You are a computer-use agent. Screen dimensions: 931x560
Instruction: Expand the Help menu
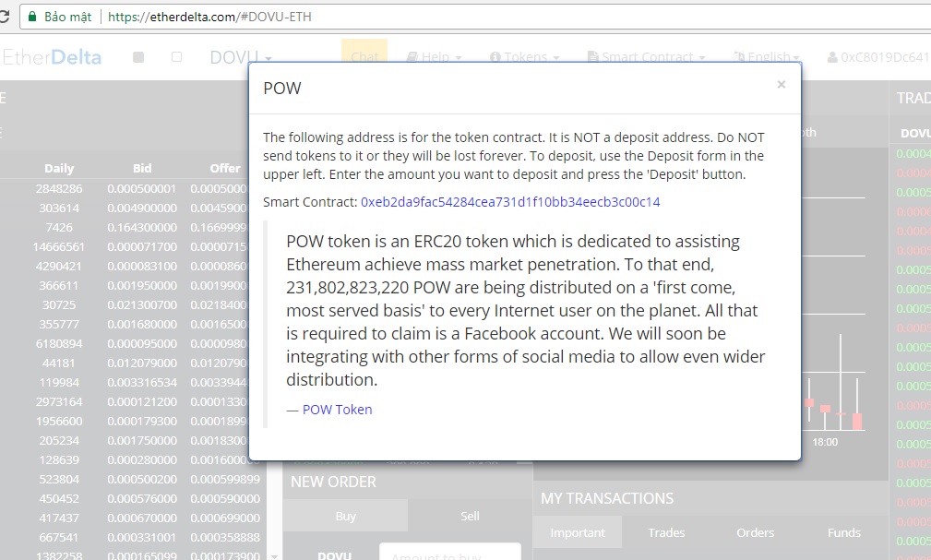pyautogui.click(x=434, y=57)
